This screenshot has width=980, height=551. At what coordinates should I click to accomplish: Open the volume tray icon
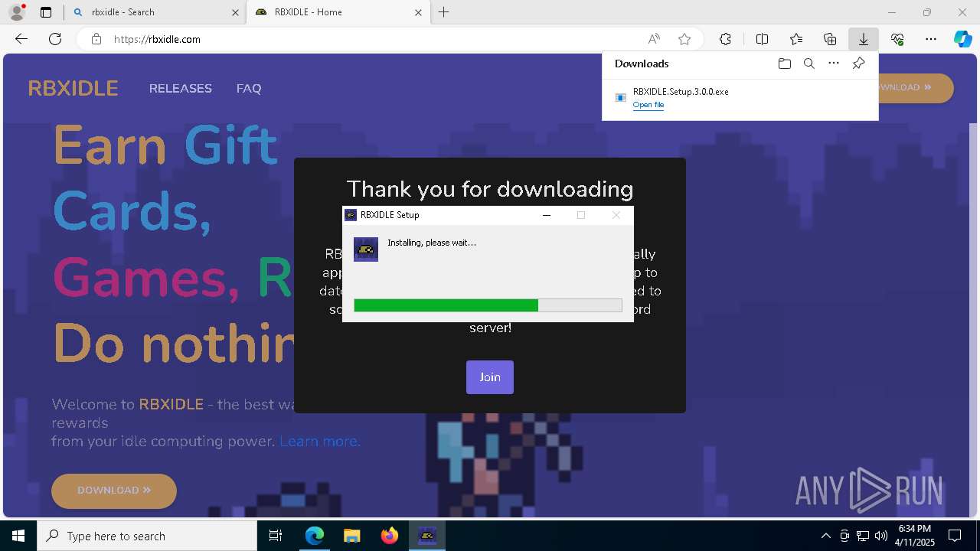pos(881,536)
